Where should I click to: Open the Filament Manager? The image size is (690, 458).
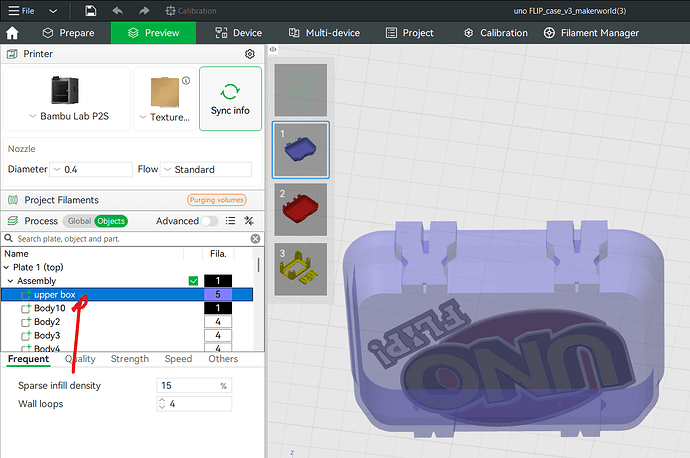coord(591,33)
